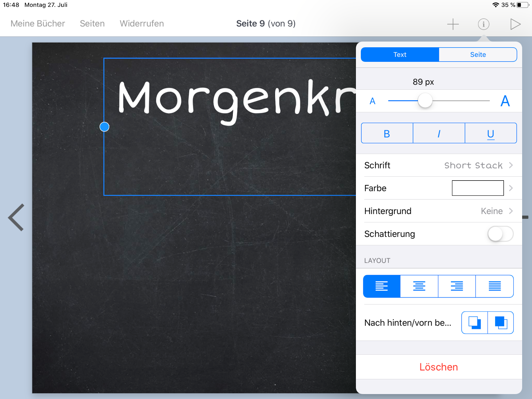Go to previous page with left arrow
The image size is (532, 399).
click(x=16, y=217)
